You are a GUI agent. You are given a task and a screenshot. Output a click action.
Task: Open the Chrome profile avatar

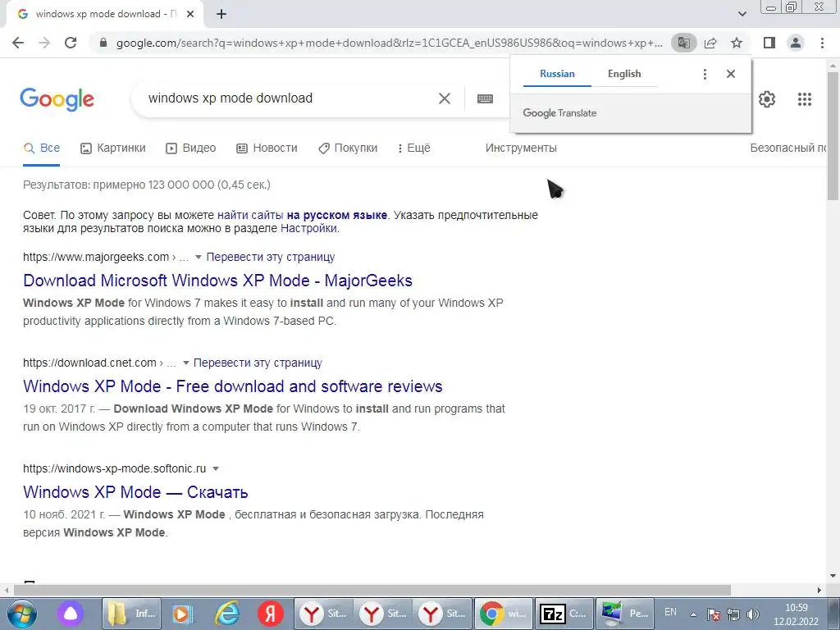click(x=796, y=43)
